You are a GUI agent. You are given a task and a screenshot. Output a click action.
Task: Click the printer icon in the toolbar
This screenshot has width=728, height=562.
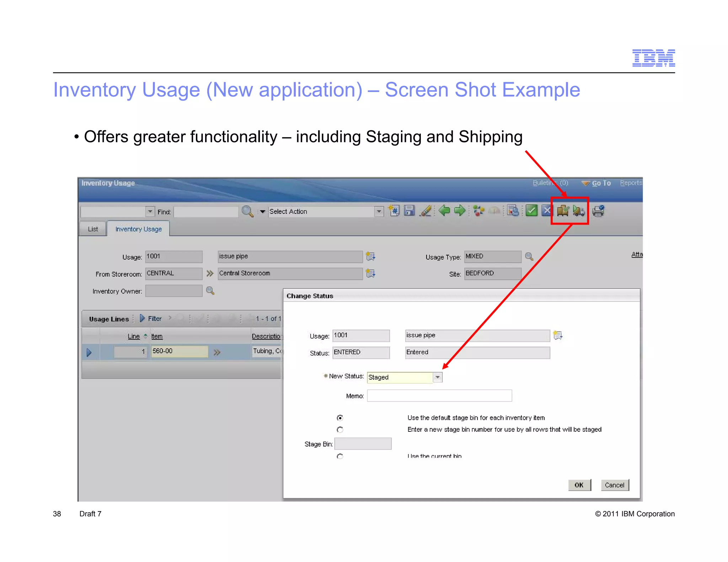598,211
